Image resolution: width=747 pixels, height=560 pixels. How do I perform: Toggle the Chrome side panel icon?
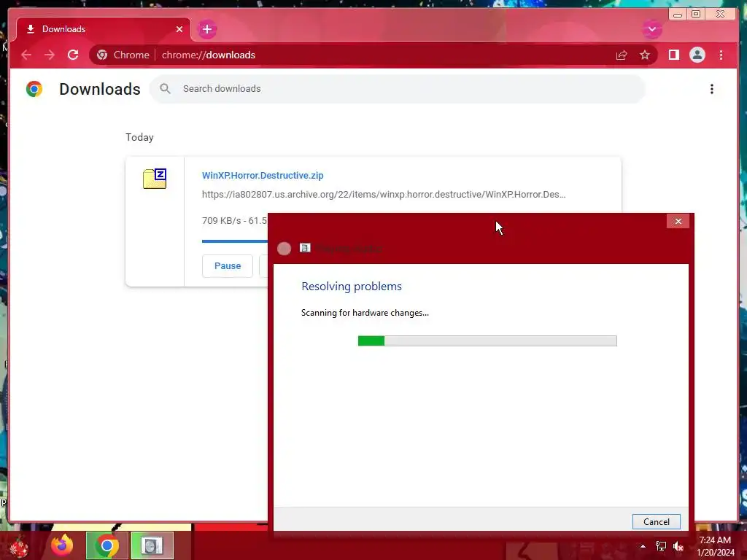[673, 55]
